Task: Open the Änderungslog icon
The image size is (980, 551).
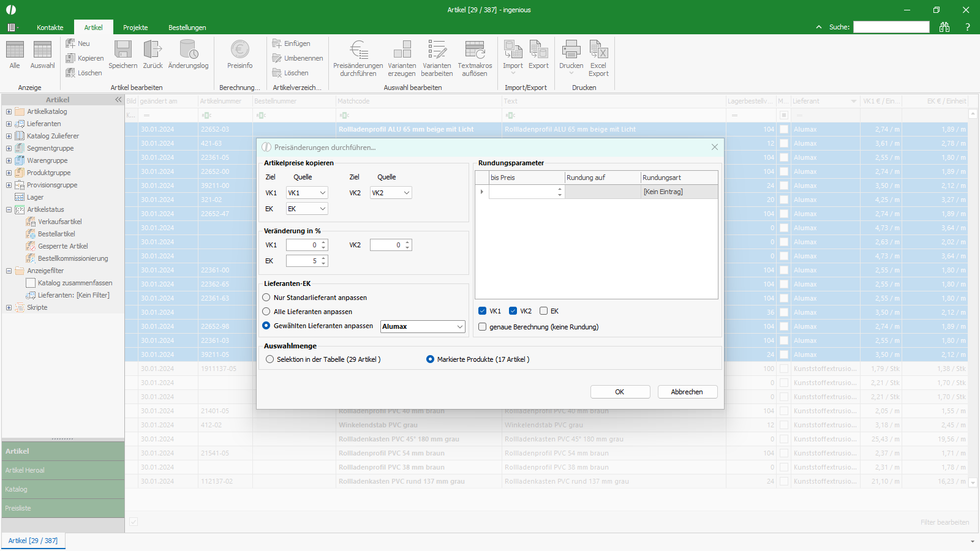Action: 188,50
